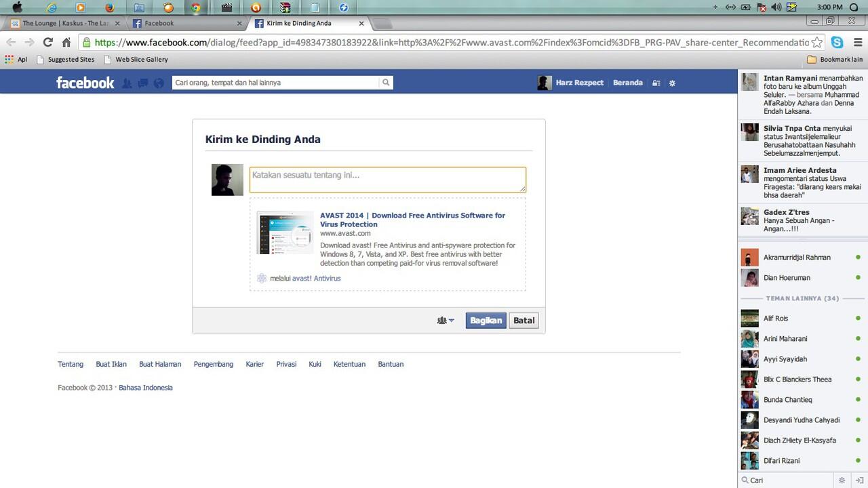Click the Privasi footer link

286,364
